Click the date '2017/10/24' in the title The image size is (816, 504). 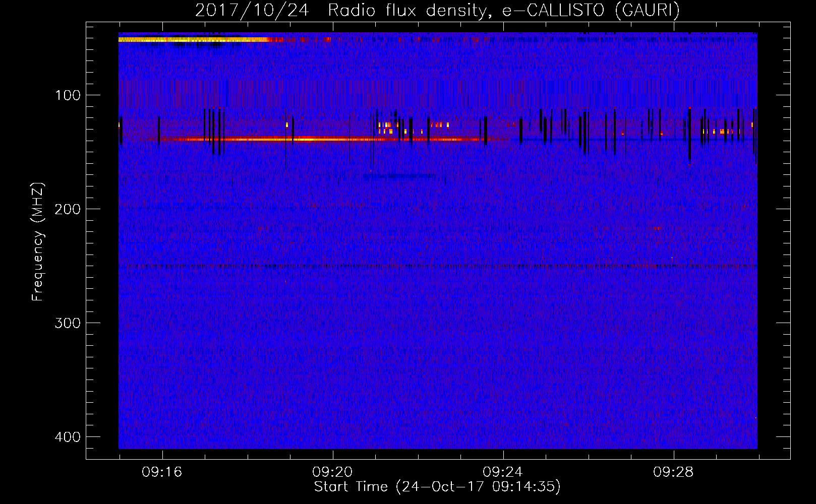click(x=252, y=10)
